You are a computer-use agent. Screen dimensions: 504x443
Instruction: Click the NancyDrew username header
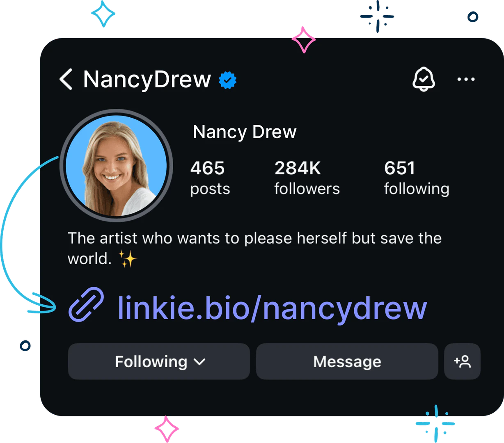[x=147, y=79]
